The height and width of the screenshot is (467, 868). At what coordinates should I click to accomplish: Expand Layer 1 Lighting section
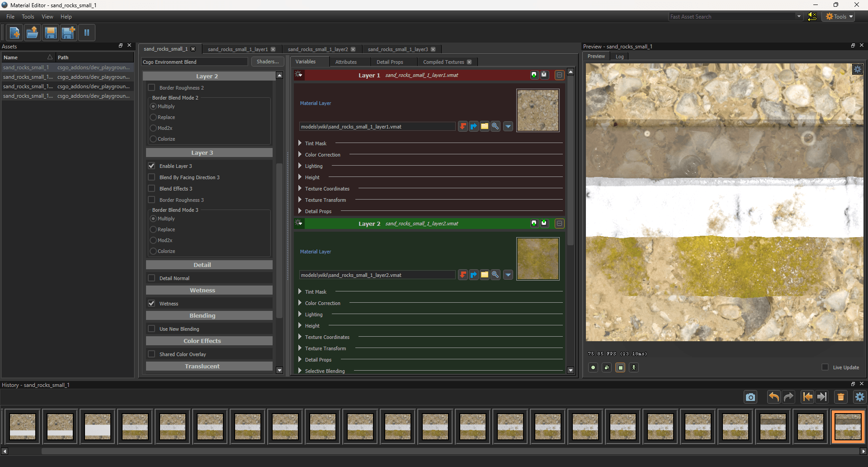[x=300, y=166]
